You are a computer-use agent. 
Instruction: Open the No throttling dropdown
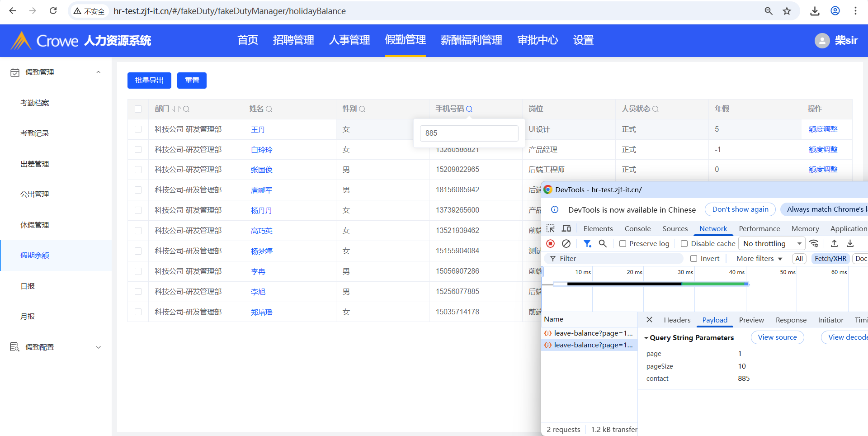pos(772,244)
